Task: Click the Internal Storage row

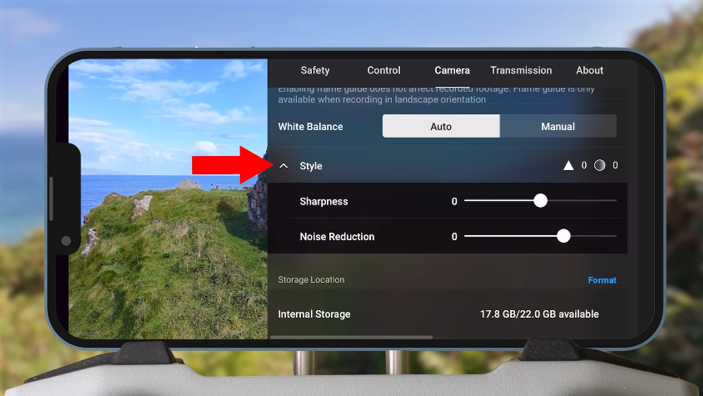Action: click(447, 314)
